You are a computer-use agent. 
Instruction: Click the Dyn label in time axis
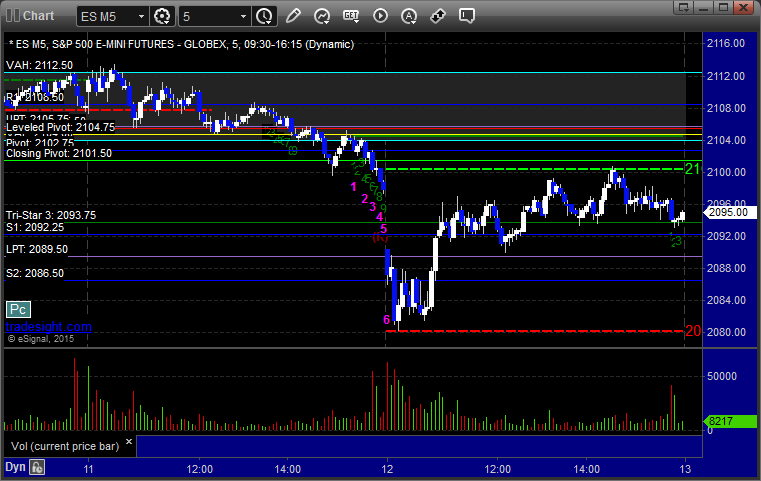[x=15, y=467]
